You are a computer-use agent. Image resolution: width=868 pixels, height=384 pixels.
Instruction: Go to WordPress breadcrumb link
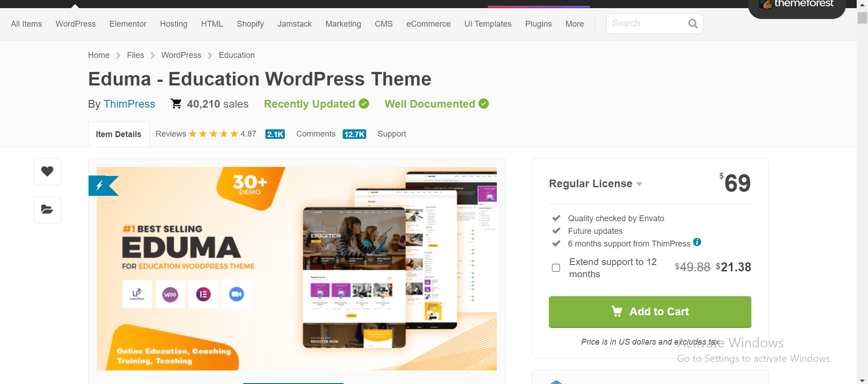[181, 55]
